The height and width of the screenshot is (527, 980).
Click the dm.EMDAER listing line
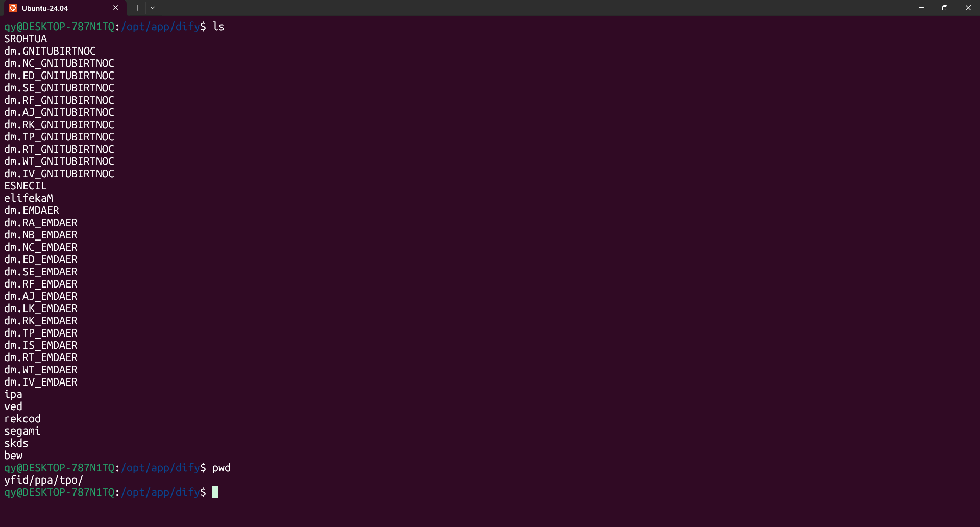point(32,210)
